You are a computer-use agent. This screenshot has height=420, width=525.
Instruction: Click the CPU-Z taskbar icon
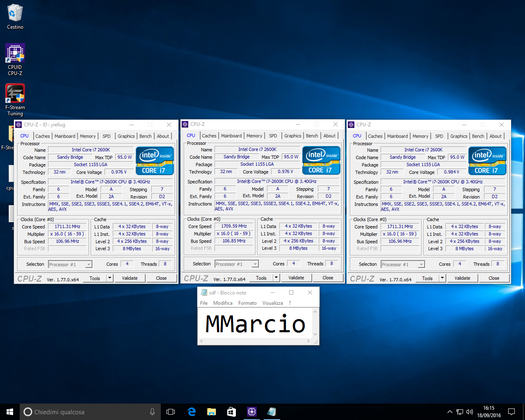tap(251, 412)
